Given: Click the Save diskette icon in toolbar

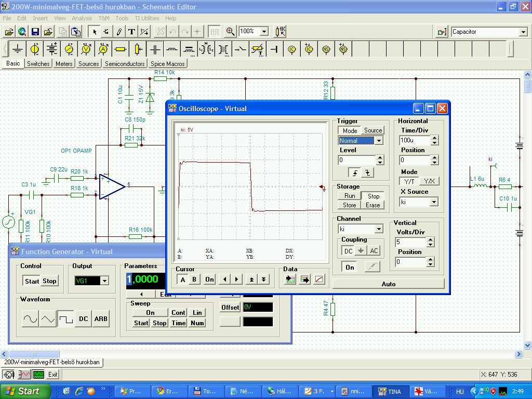Looking at the screenshot, I should (35, 32).
